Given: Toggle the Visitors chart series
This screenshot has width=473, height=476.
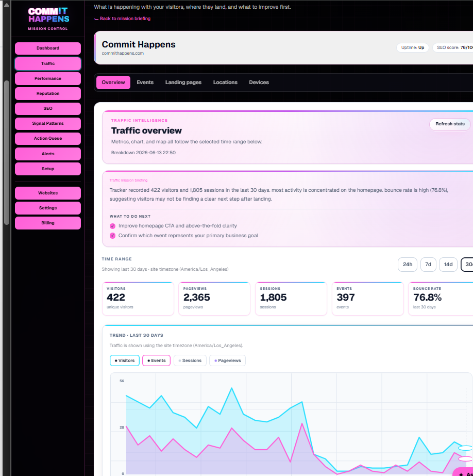Looking at the screenshot, I should click(x=125, y=360).
